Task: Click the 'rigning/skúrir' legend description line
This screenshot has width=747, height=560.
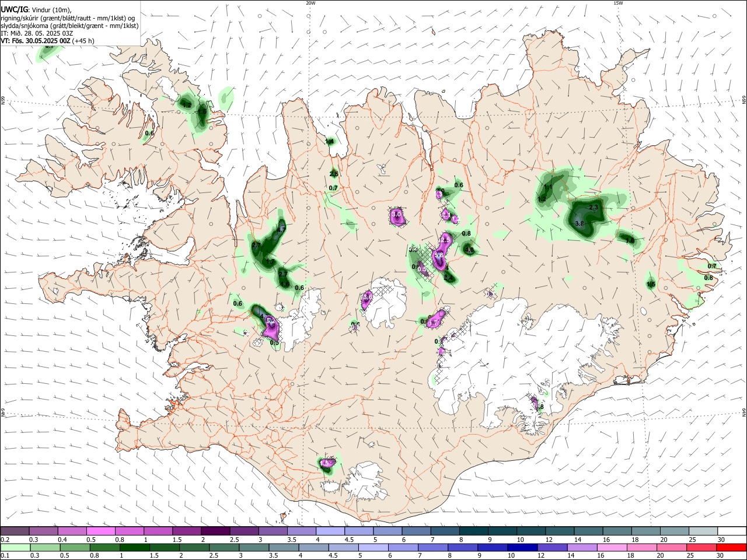Action: 68,18
